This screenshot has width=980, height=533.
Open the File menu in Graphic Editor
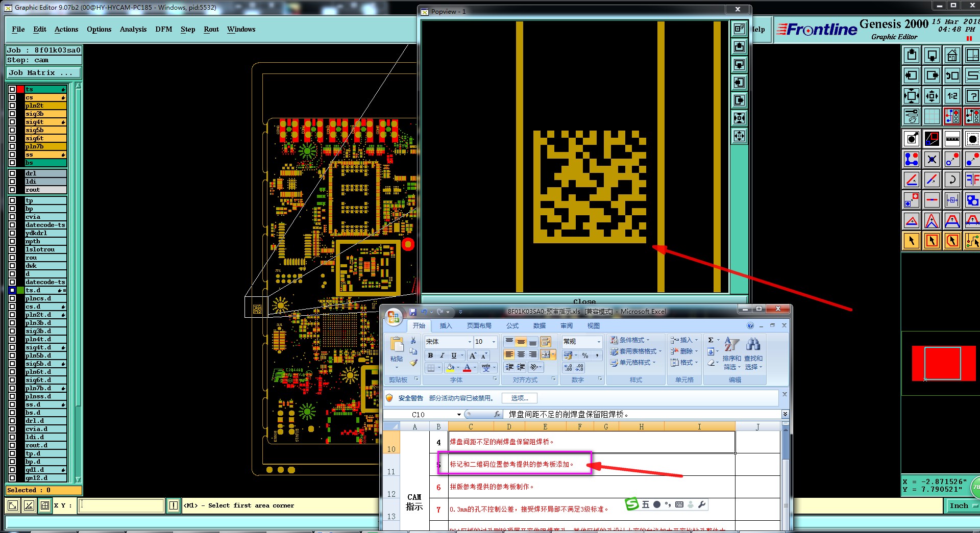[x=18, y=29]
